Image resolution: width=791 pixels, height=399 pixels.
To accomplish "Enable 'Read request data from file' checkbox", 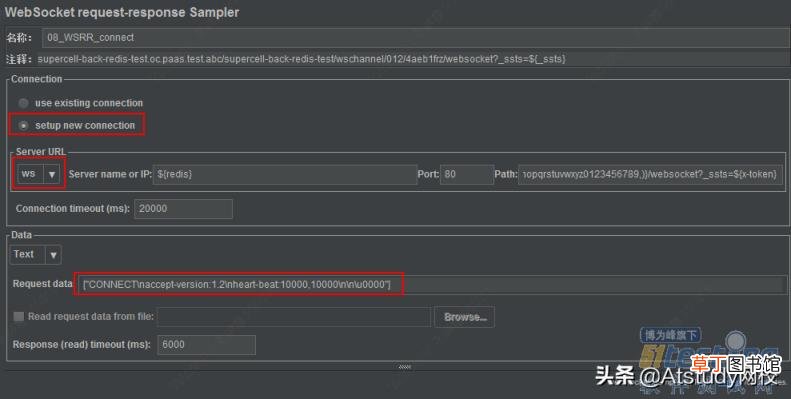I will 19,316.
